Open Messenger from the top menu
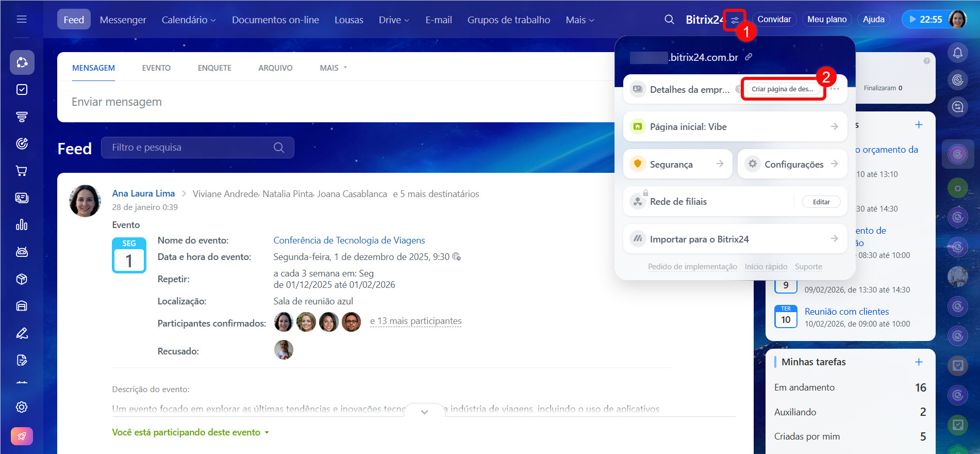This screenshot has width=980, height=454. 123,20
